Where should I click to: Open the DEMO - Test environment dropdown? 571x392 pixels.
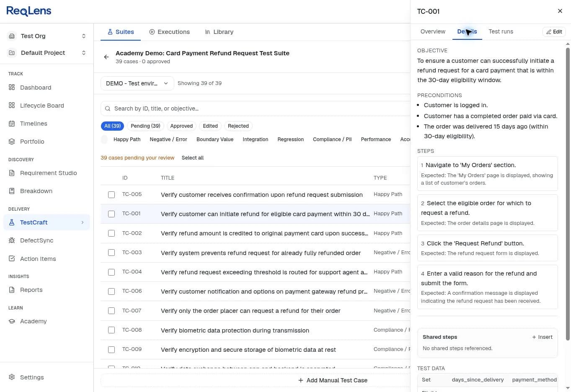coord(137,83)
